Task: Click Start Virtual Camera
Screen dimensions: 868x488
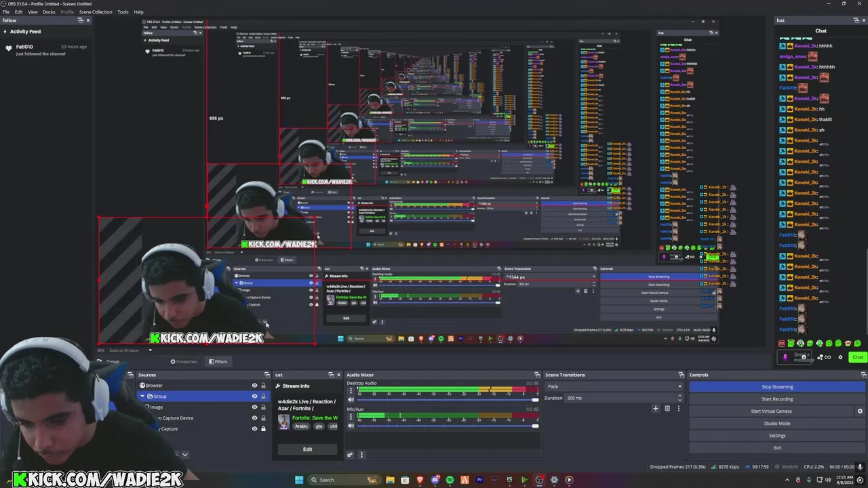Action: tap(771, 411)
